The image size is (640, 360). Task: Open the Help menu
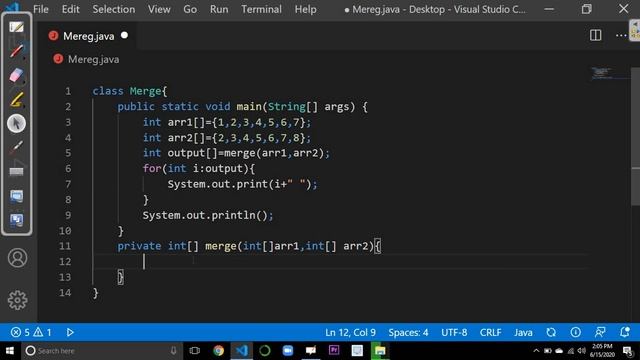click(306, 9)
